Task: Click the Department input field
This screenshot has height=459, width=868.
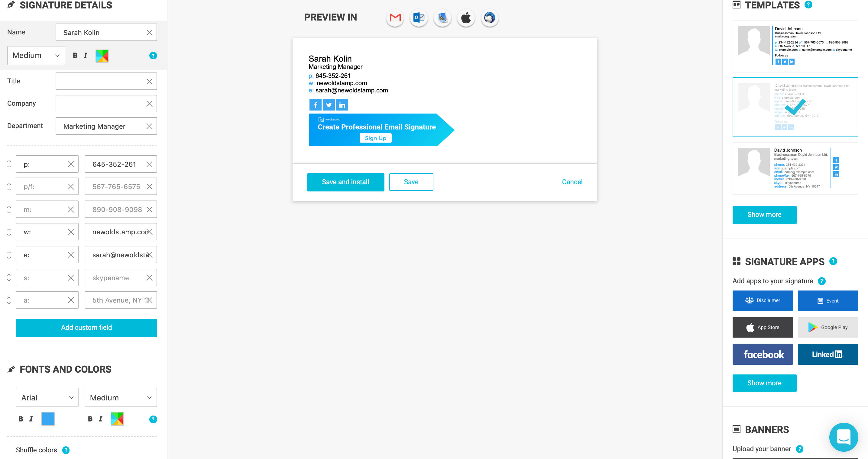Action: point(107,126)
